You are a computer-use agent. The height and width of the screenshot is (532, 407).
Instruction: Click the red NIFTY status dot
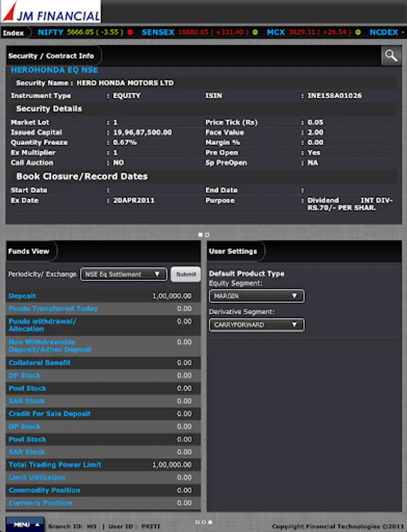pos(130,33)
